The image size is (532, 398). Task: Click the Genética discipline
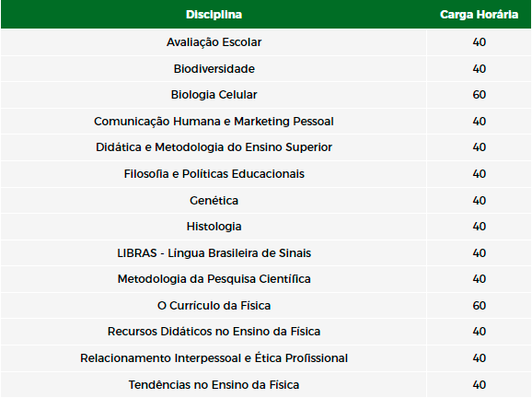(x=214, y=200)
